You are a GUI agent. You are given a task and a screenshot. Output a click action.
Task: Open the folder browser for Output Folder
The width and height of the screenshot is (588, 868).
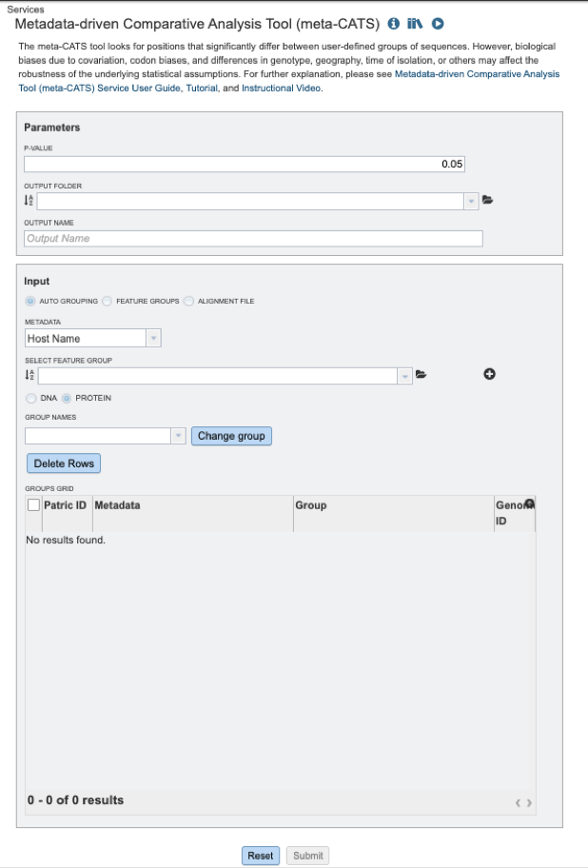tap(488, 201)
